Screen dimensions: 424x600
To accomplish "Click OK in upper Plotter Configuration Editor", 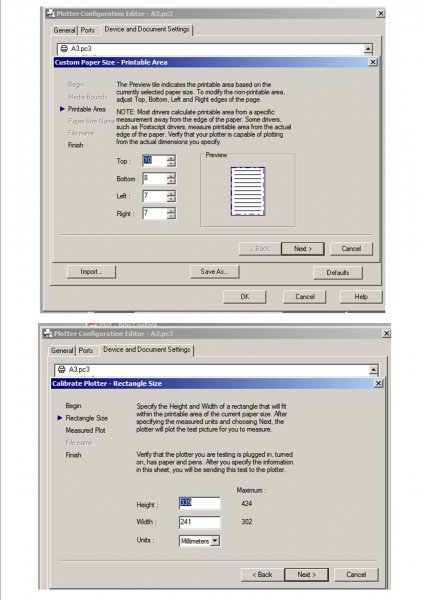I will click(245, 297).
